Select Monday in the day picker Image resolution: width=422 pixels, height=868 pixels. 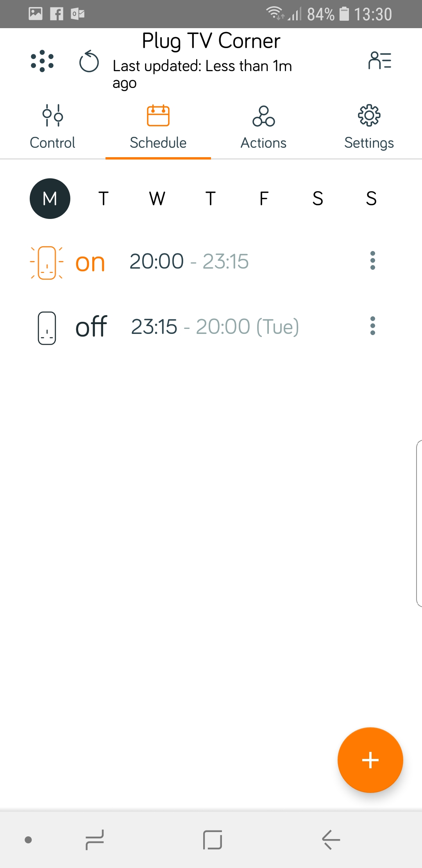(x=50, y=199)
